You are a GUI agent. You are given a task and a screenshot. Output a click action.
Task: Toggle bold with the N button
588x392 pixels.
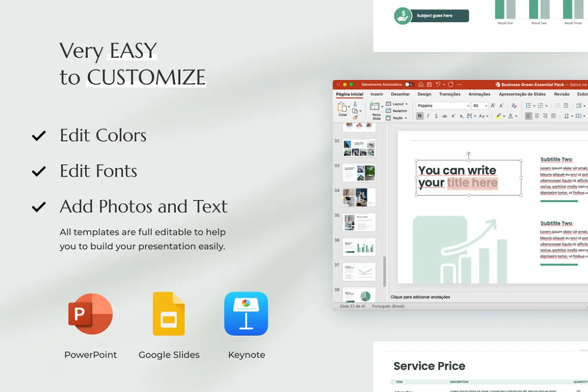point(420,116)
